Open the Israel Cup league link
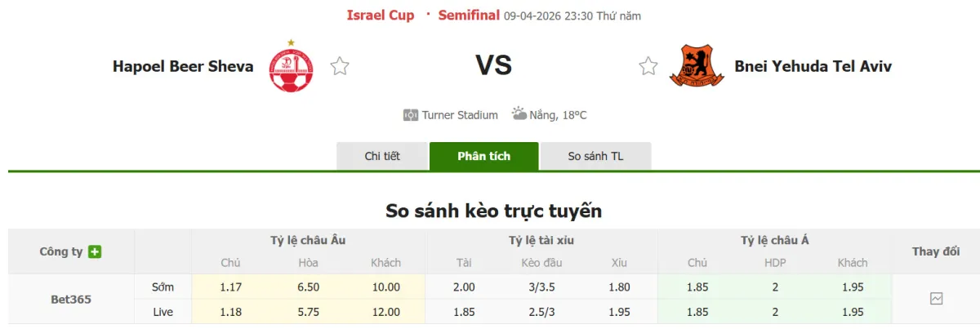Viewport: 980px width, 329px height. [x=381, y=15]
